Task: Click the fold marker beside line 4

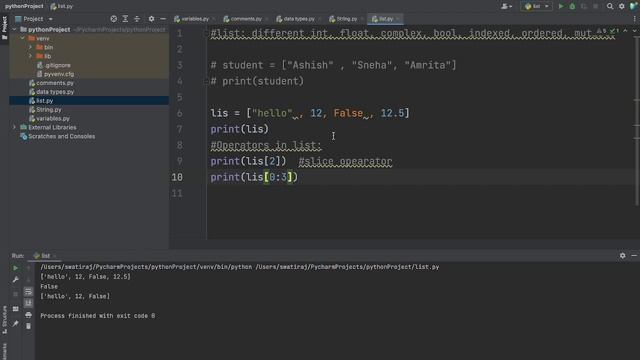Action: click(206, 81)
